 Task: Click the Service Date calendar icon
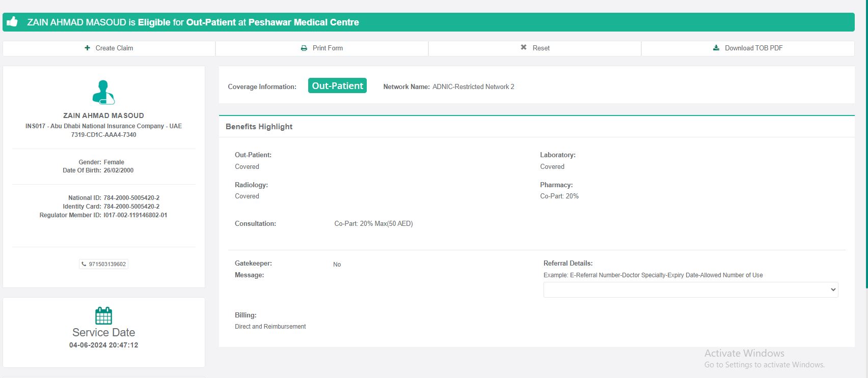pos(103,315)
